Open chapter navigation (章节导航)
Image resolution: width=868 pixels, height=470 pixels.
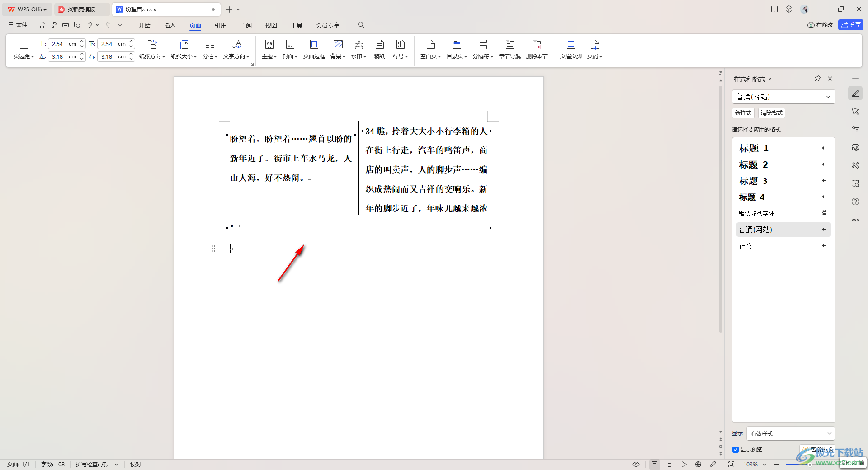509,49
